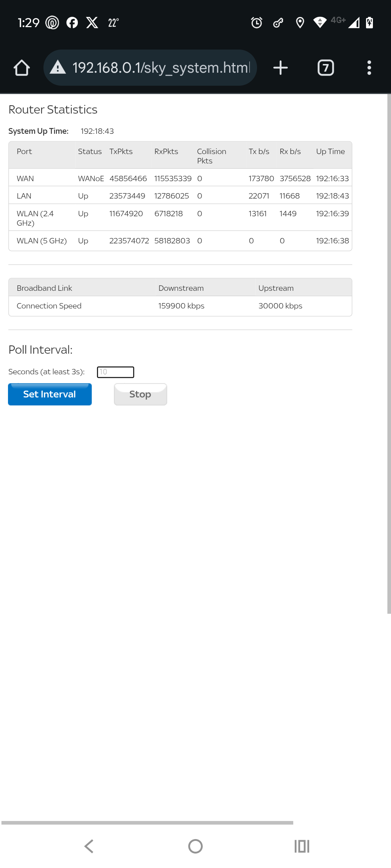Select the WANoE status cell

[x=91, y=179]
